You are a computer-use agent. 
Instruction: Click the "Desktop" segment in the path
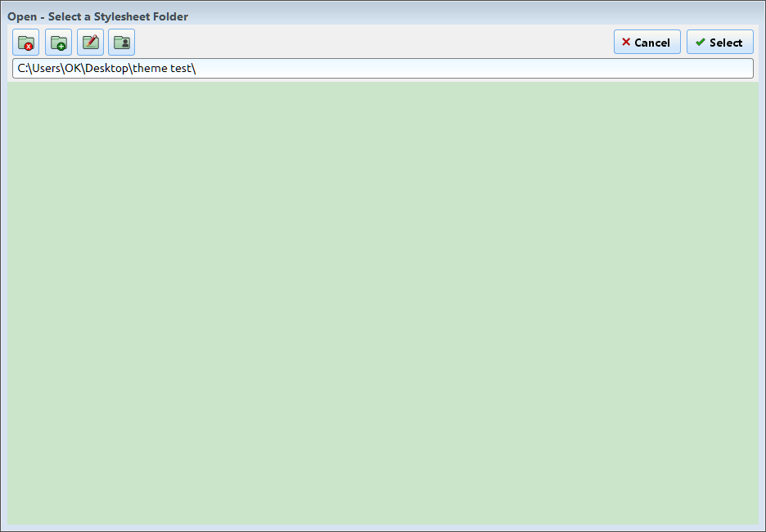click(x=107, y=69)
